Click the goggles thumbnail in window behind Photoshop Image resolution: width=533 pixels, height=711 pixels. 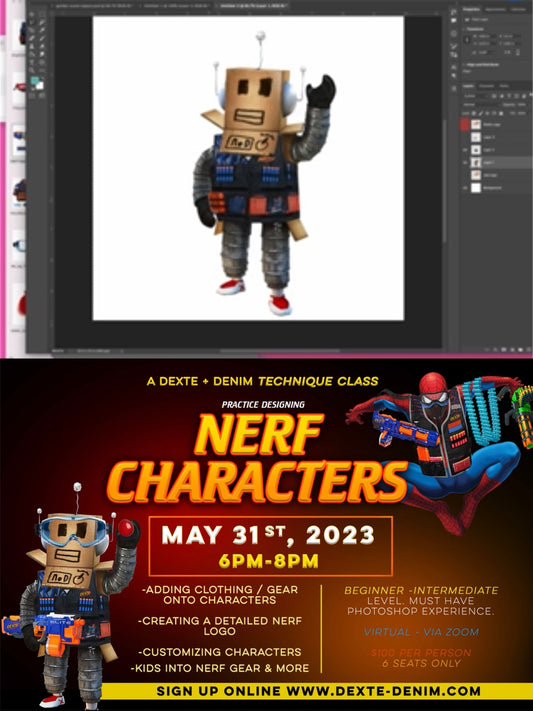click(x=19, y=245)
